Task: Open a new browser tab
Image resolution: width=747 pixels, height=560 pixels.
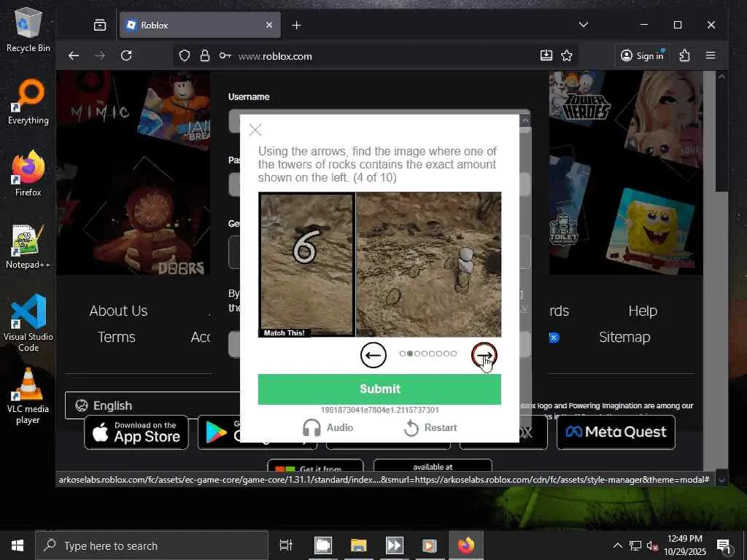Action: tap(296, 26)
